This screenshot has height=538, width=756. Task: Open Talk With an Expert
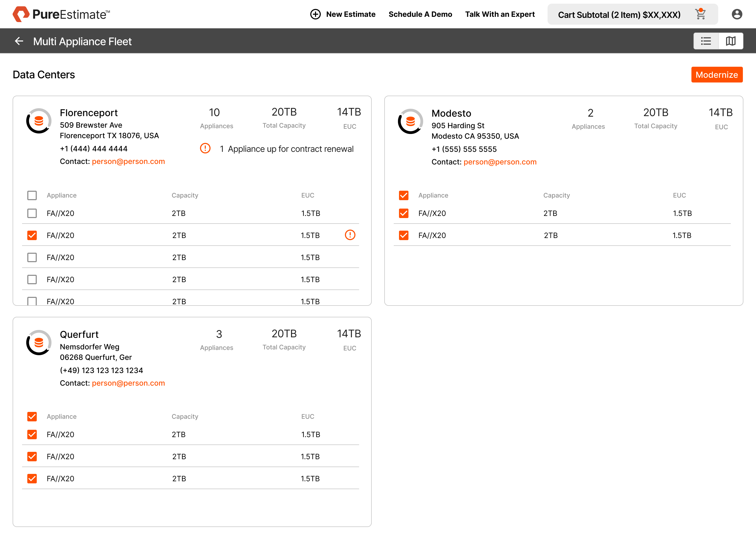click(x=500, y=14)
